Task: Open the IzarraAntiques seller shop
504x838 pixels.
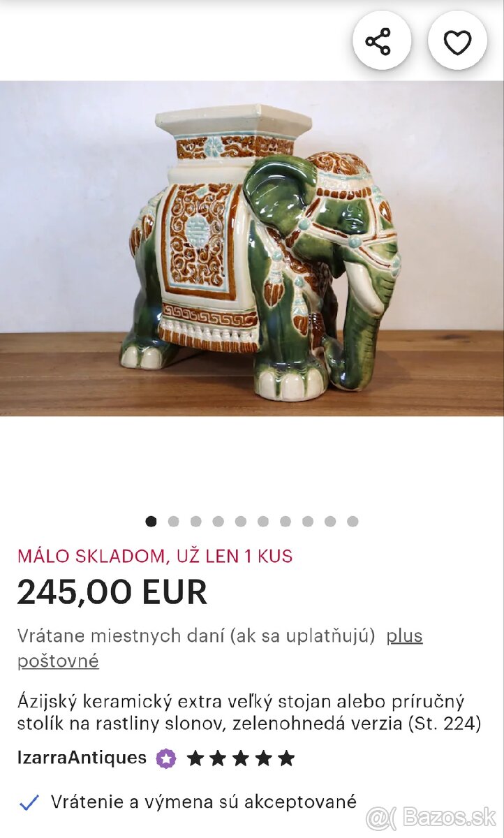Action: (82, 758)
